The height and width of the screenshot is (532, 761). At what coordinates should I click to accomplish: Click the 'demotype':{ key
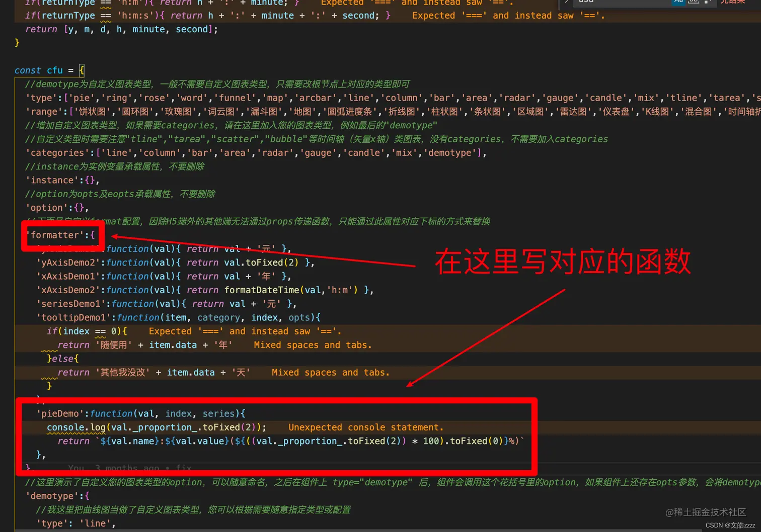click(x=57, y=496)
